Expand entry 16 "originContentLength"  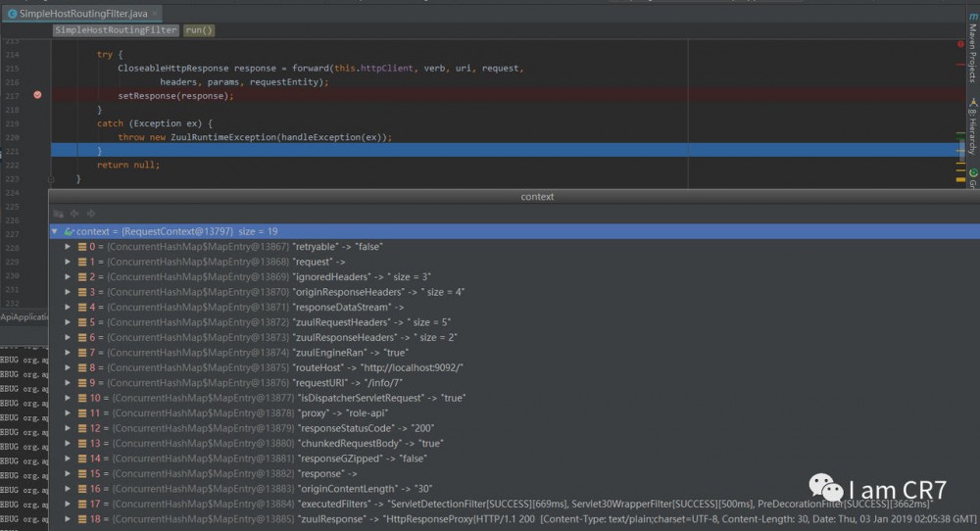(x=68, y=489)
